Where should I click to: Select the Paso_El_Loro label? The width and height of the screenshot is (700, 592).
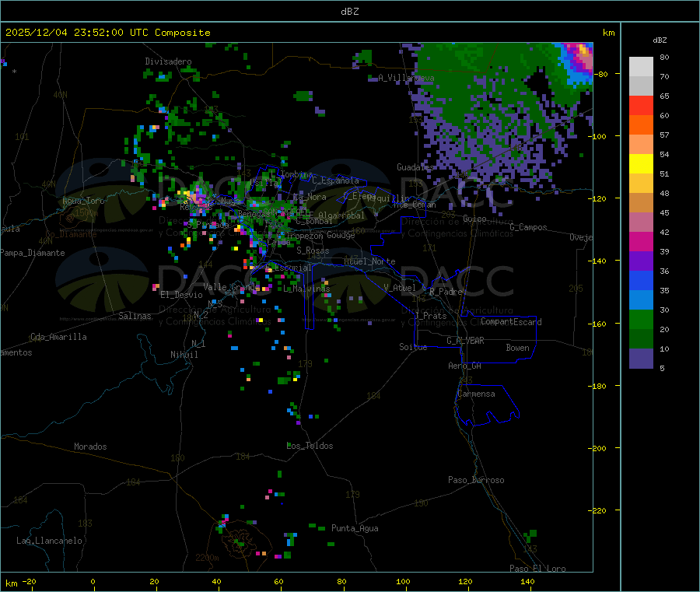pyautogui.click(x=537, y=569)
